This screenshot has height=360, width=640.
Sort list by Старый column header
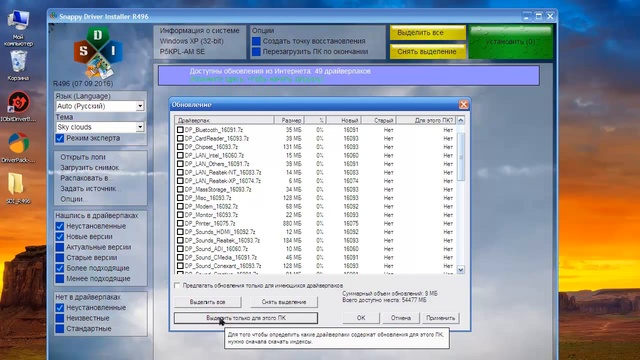coord(378,120)
